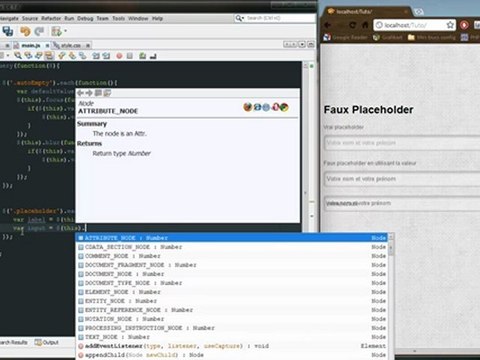
Task: Open the Team menu
Action: click(x=103, y=18)
